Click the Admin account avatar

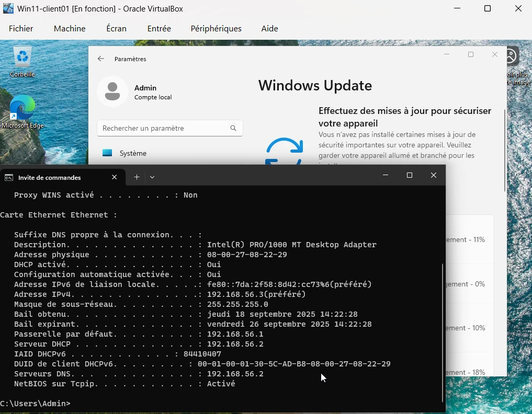pos(112,91)
